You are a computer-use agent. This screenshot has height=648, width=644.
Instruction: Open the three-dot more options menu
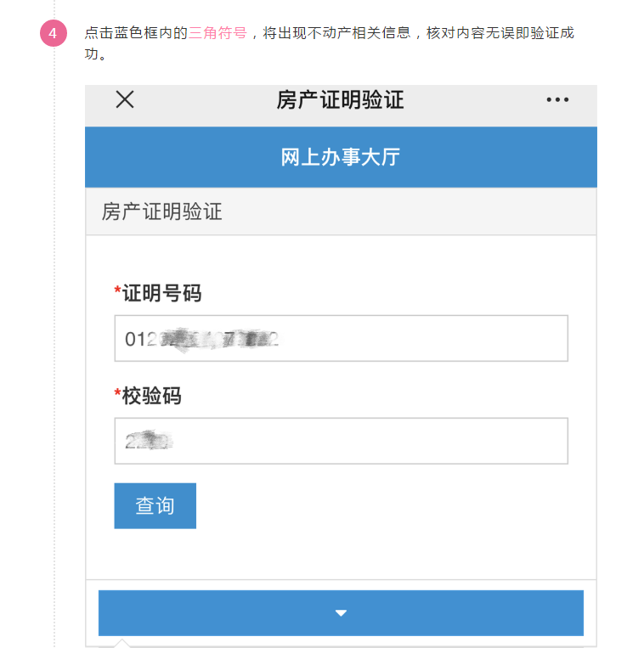557,99
